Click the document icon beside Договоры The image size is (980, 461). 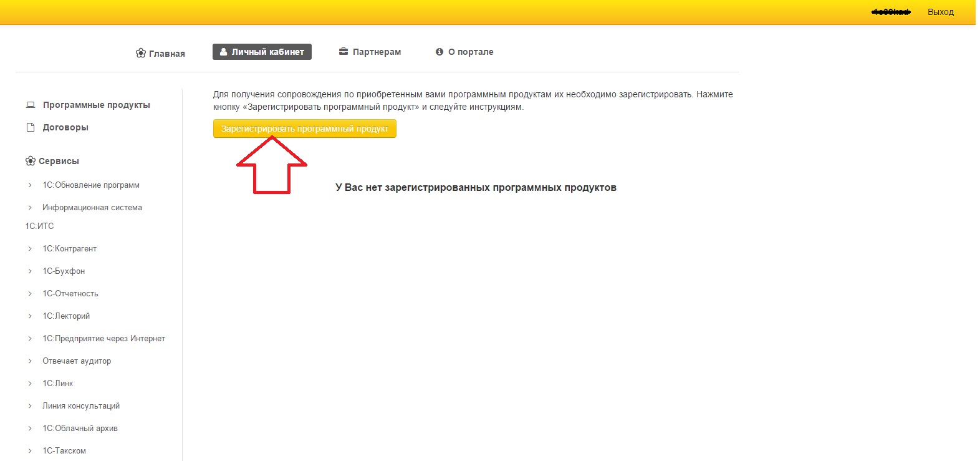(31, 127)
